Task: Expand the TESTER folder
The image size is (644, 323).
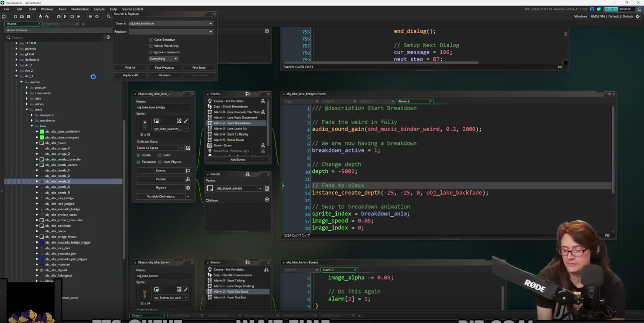Action: click(16, 43)
